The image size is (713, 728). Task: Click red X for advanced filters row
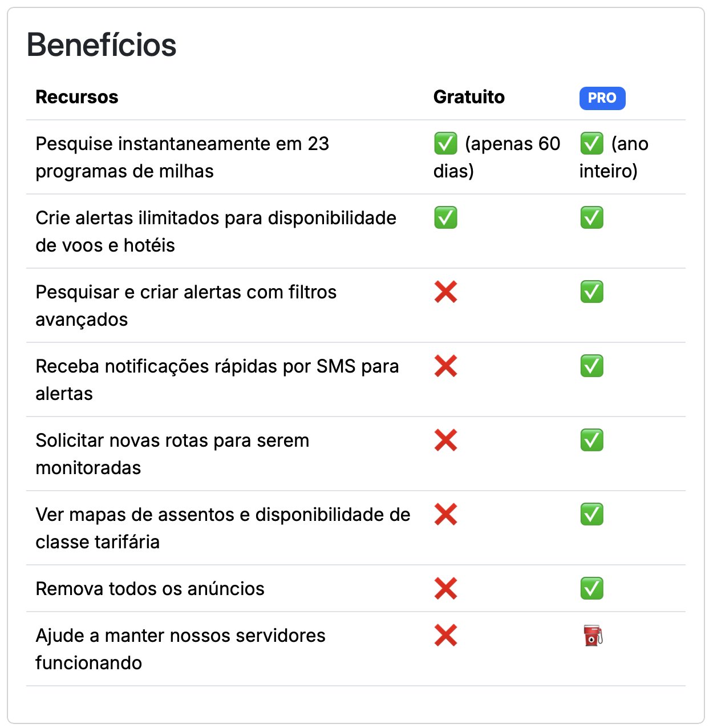[x=445, y=292]
